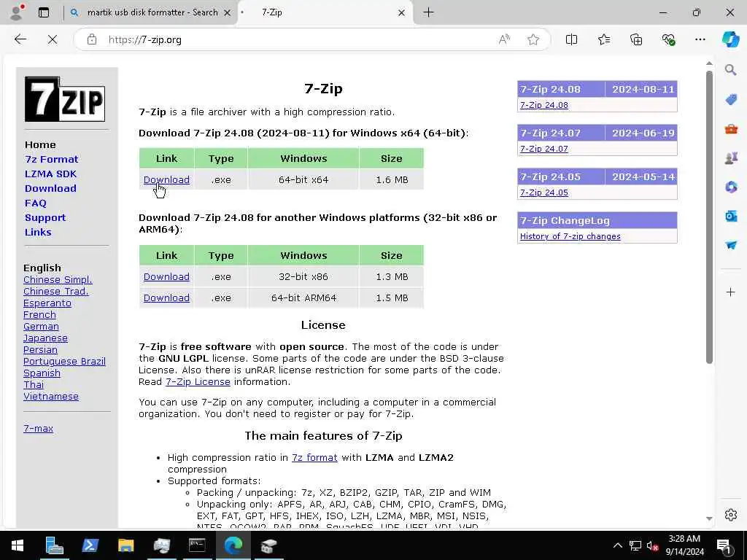Add page to favorites star icon
The image size is (747, 560).
coord(533,39)
